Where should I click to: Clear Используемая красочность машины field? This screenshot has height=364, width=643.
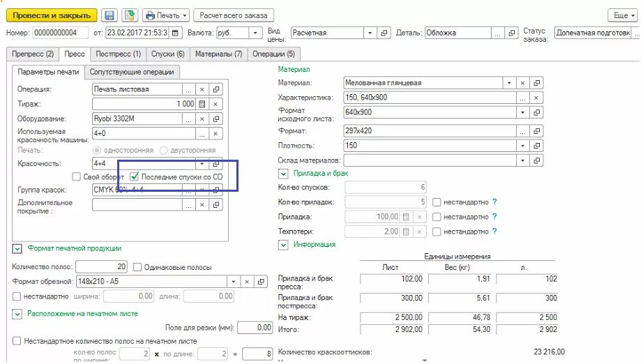tap(215, 134)
